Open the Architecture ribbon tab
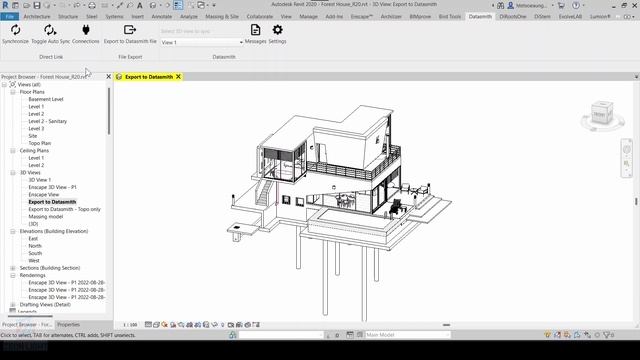 [37, 17]
